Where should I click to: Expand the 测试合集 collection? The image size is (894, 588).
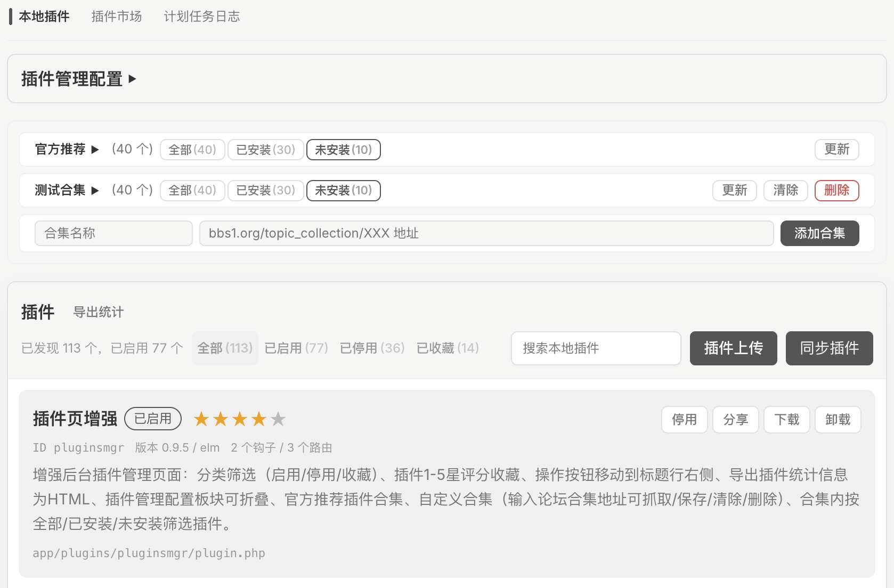coord(67,190)
